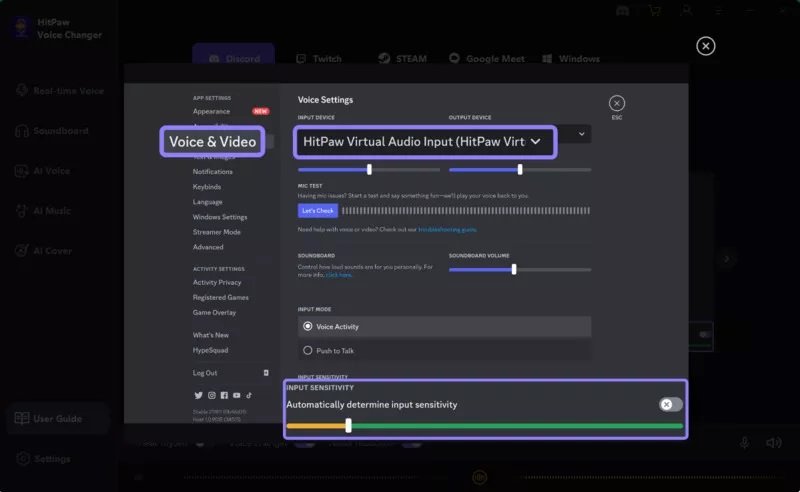Viewport: 800px width, 492px height.
Task: Open Discord's TikTok social icon
Action: (249, 395)
